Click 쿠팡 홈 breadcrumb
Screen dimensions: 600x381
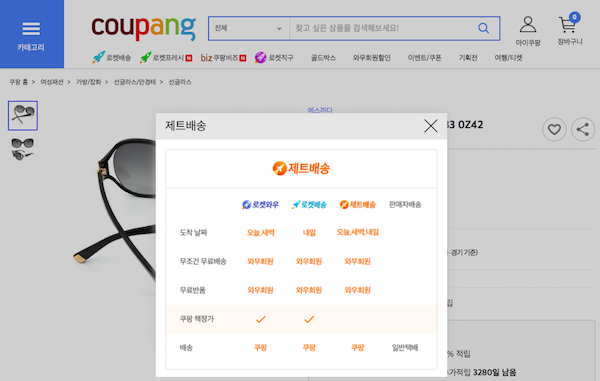pyautogui.click(x=18, y=82)
